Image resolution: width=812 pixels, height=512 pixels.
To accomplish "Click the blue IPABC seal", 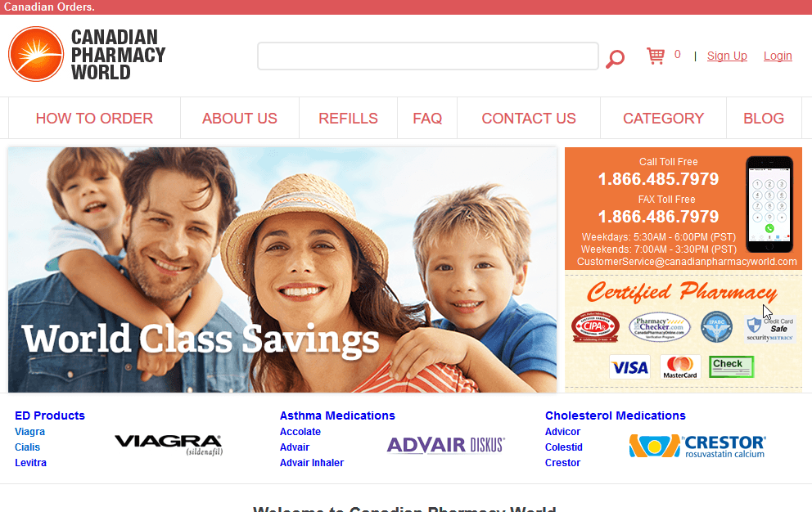I will tap(716, 326).
